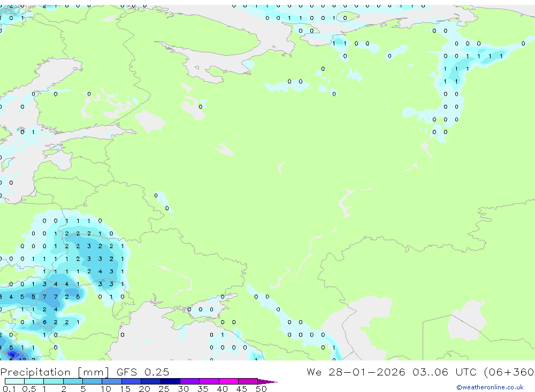Click the 45–50 mm legend color swatch

point(248,381)
